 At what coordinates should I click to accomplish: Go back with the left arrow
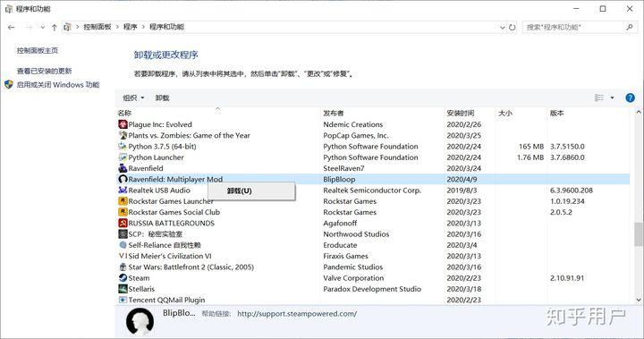[11, 28]
